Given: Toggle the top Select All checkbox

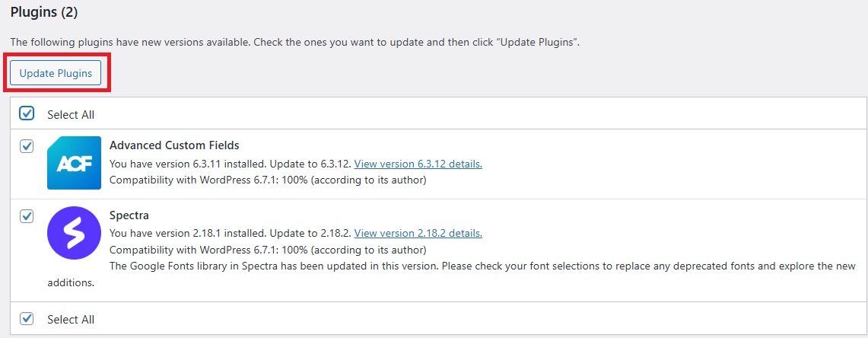Looking at the screenshot, I should tap(27, 113).
